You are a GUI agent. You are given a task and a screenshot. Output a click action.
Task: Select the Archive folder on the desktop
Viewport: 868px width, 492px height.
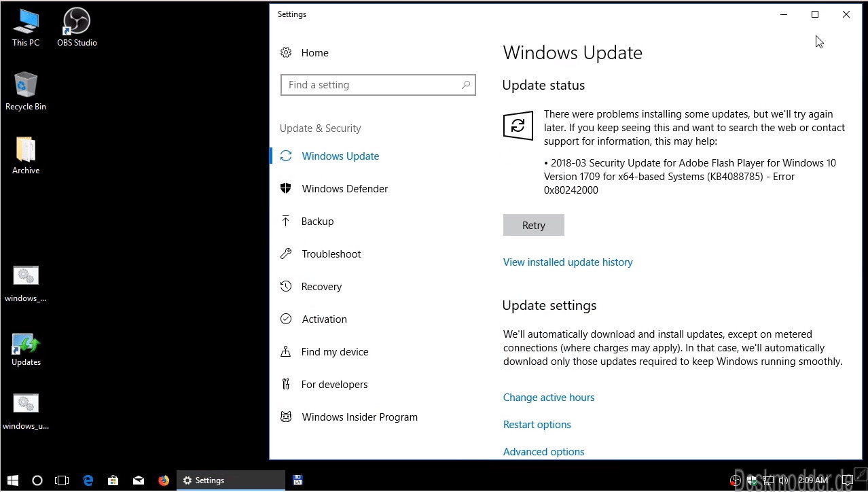[26, 156]
